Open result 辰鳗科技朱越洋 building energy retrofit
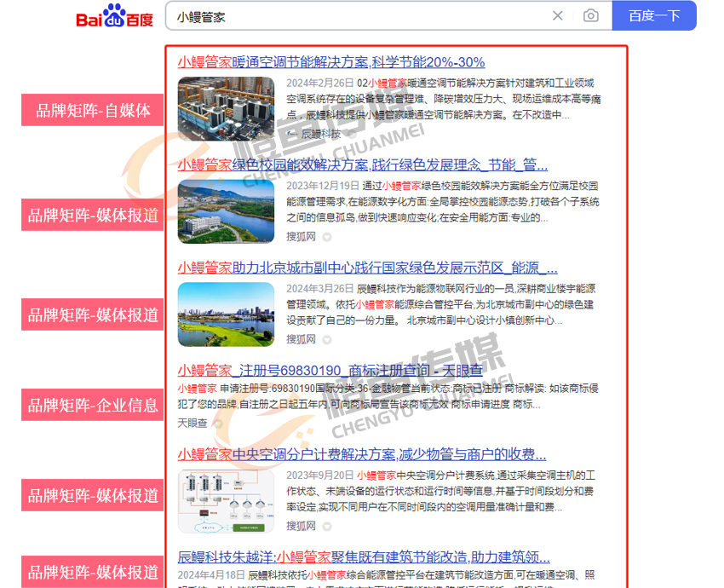The height and width of the screenshot is (588, 724). click(364, 557)
